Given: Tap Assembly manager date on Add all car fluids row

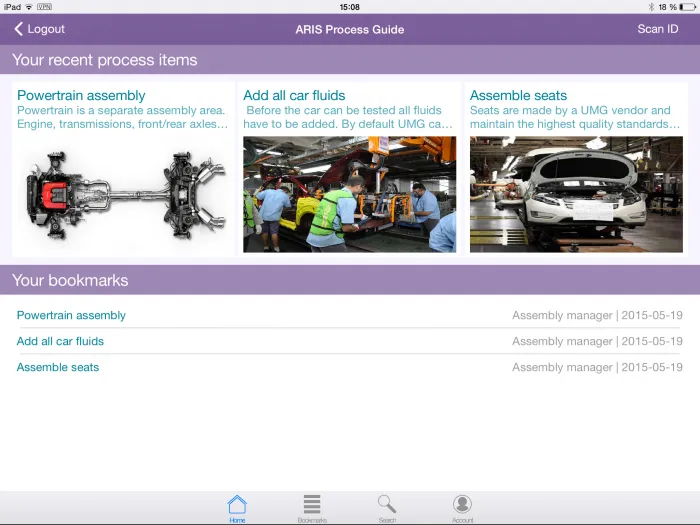Looking at the screenshot, I should click(x=597, y=341).
